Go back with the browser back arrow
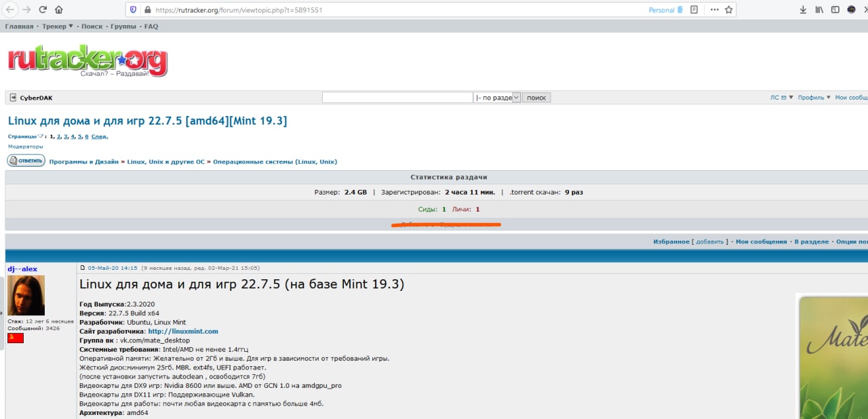The width and height of the screenshot is (868, 419). (10, 9)
